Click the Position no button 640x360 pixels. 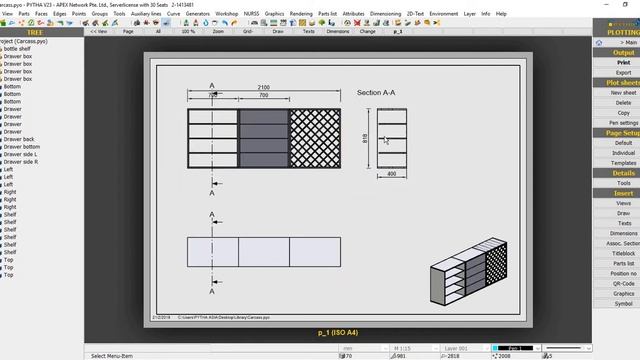623,273
